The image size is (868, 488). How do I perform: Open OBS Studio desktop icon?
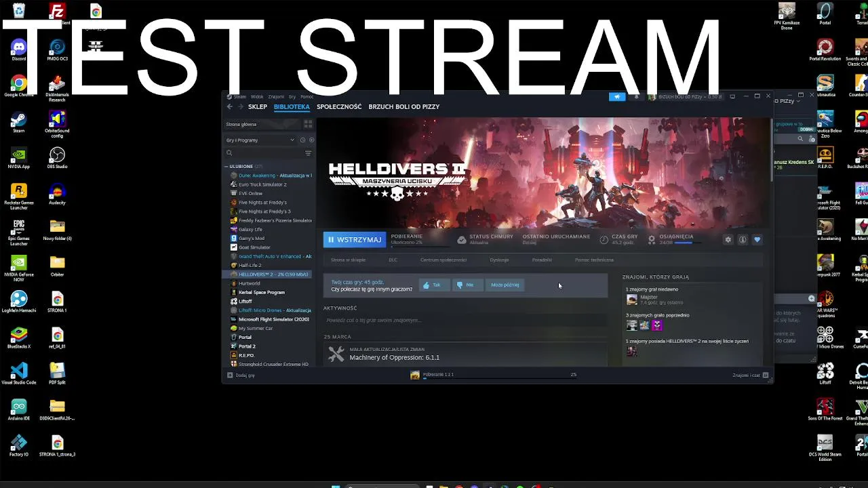click(x=57, y=158)
